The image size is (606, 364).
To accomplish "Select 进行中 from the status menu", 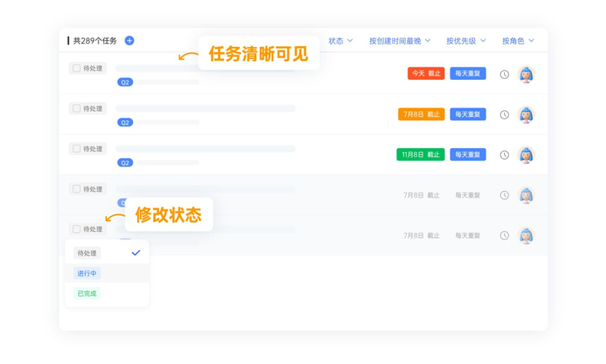I will point(88,273).
